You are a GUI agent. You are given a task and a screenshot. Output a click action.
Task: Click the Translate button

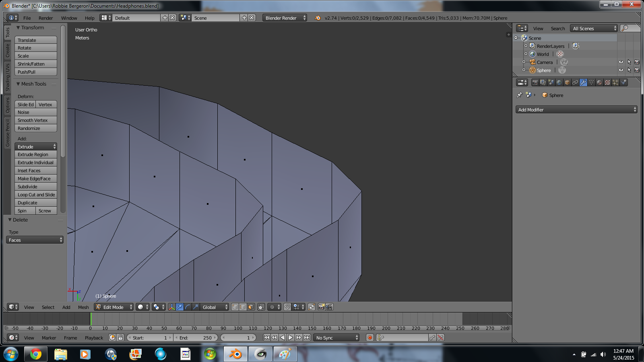[x=36, y=40]
